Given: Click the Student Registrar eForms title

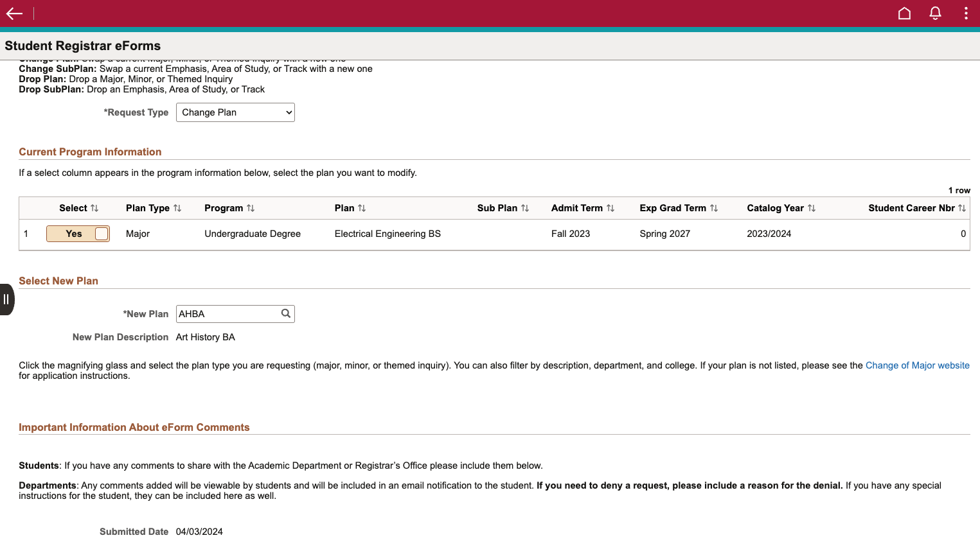Looking at the screenshot, I should (83, 46).
